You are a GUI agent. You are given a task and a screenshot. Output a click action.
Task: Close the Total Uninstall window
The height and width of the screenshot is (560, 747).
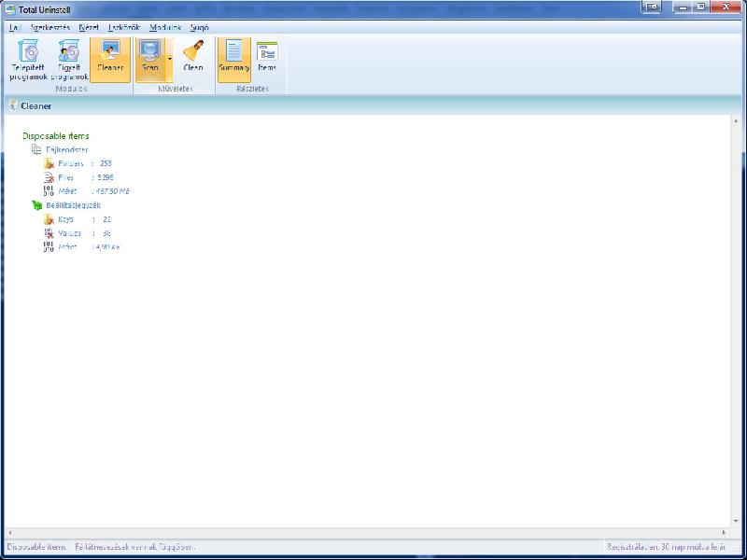click(x=726, y=7)
